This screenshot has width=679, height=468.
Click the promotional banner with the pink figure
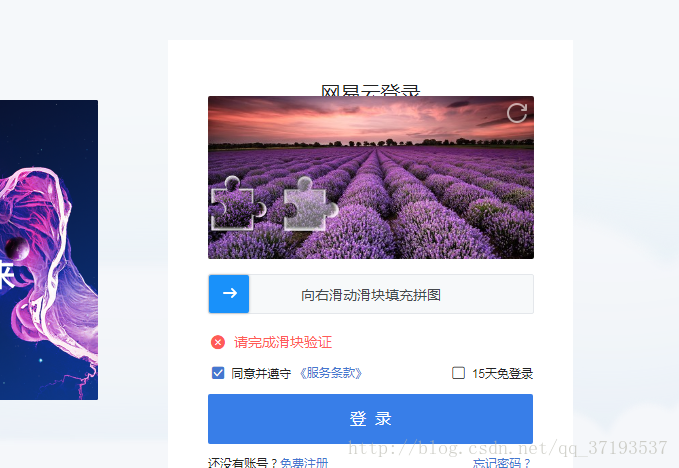pyautogui.click(x=49, y=250)
